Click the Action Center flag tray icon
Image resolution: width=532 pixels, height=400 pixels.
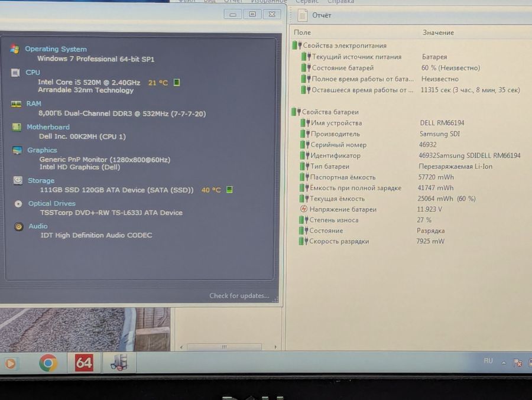[x=517, y=363]
